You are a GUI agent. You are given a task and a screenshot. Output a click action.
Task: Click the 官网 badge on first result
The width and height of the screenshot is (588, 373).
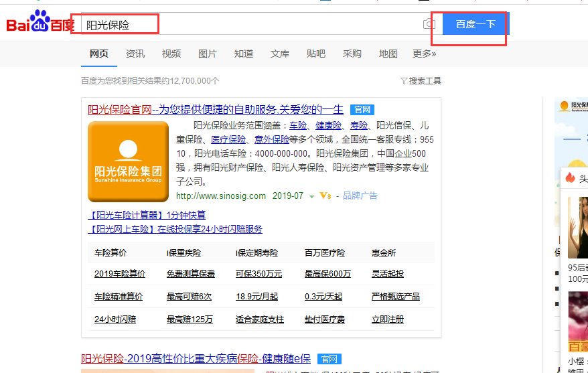(x=362, y=109)
